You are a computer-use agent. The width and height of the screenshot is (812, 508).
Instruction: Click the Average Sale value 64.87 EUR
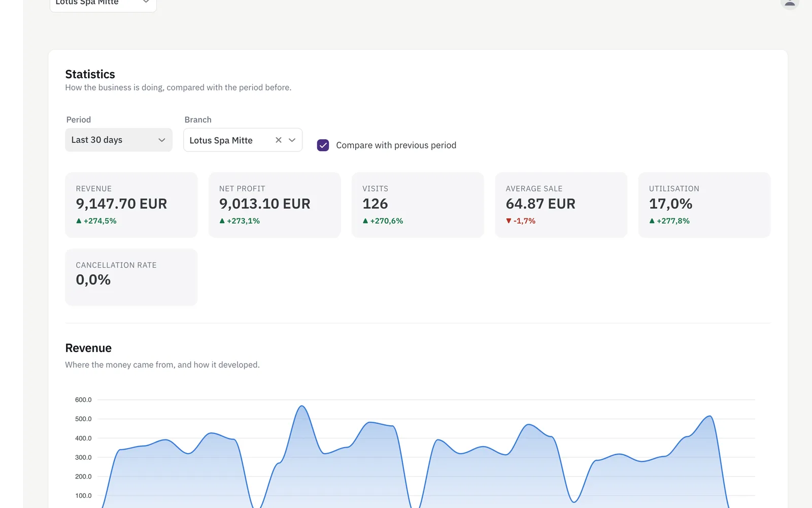[x=540, y=204]
